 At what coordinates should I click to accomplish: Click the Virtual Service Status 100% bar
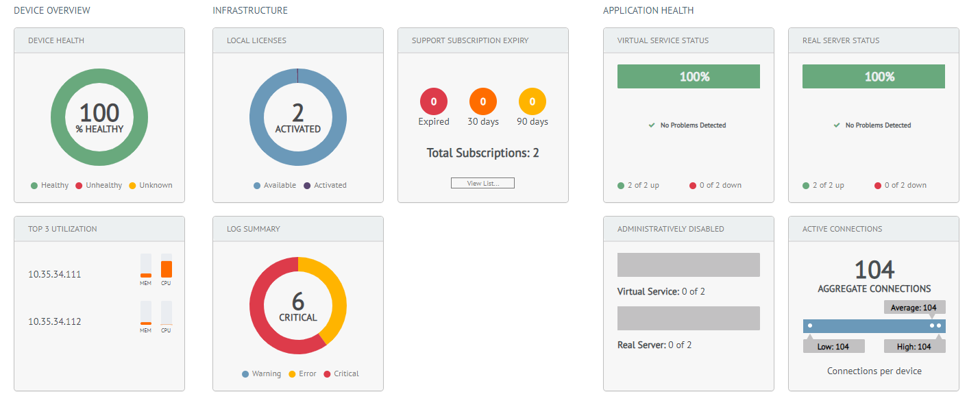(689, 77)
